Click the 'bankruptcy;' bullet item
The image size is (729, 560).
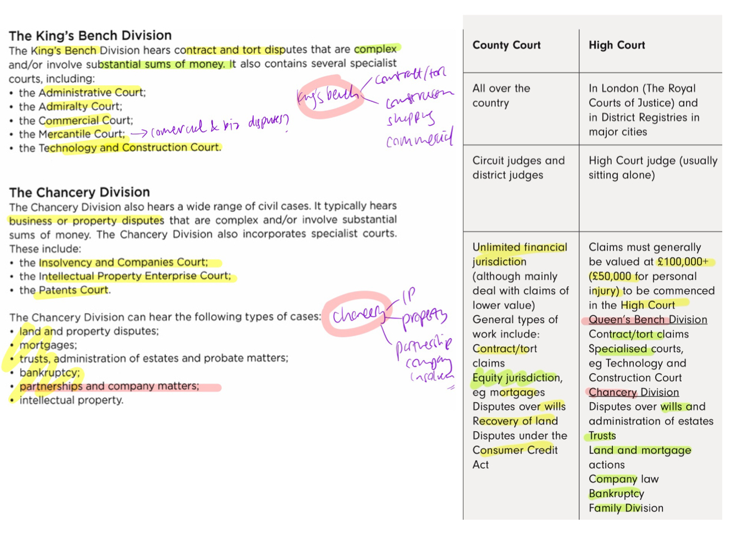[50, 372]
